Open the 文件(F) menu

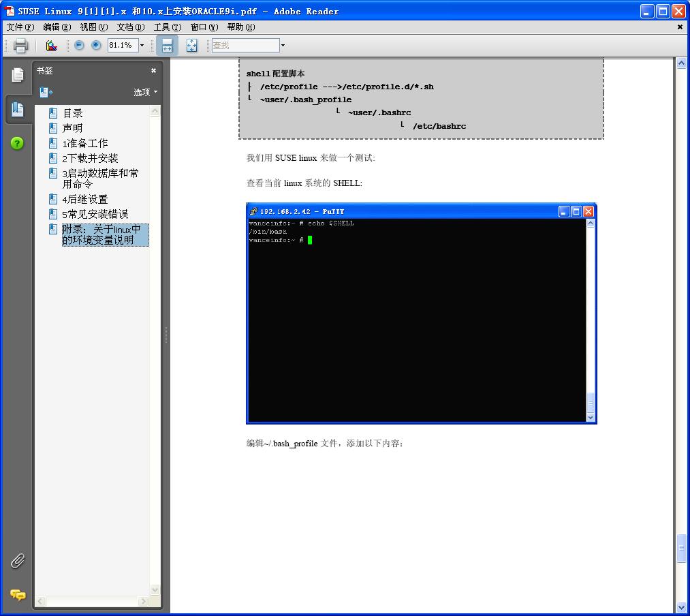[20, 27]
